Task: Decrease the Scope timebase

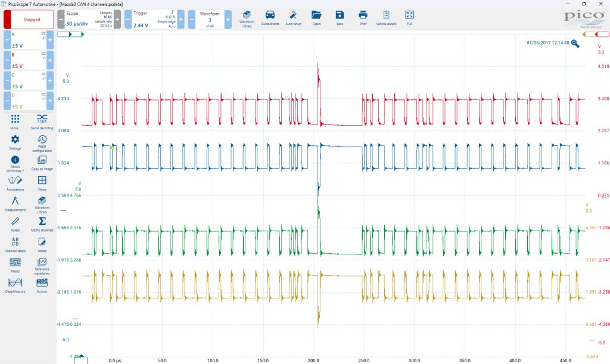Action: 61,20
